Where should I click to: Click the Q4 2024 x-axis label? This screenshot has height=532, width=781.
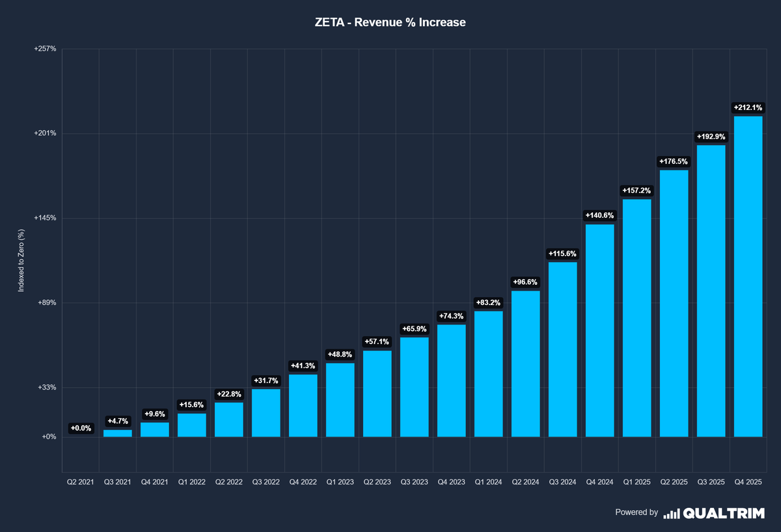coord(599,483)
